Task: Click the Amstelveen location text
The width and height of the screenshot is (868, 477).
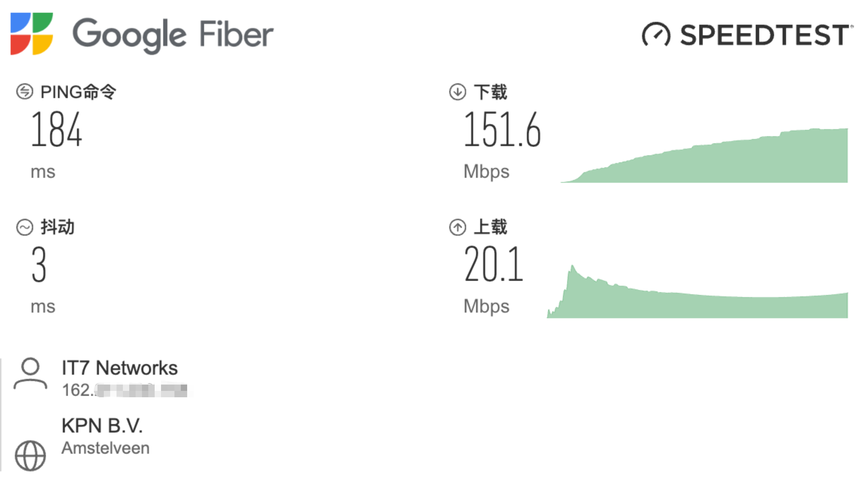Action: [x=105, y=448]
